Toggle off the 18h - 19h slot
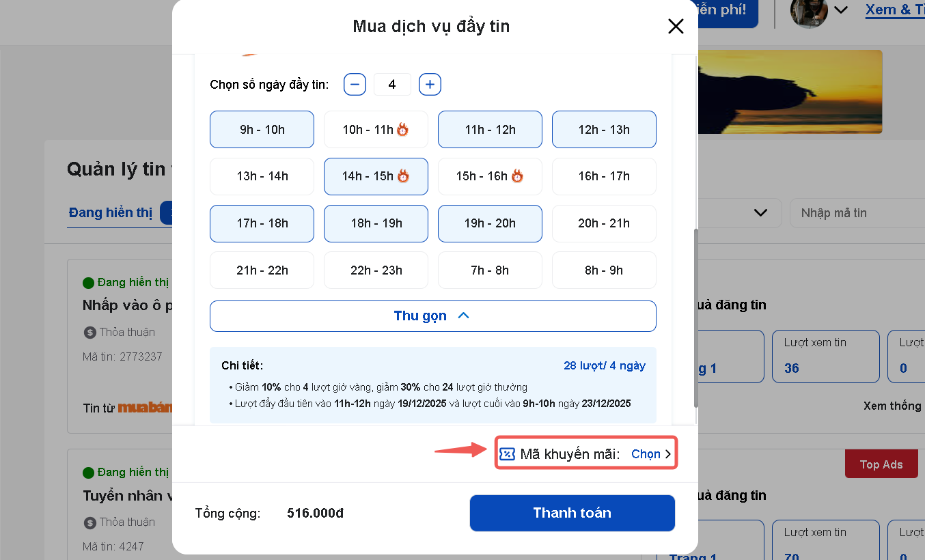The height and width of the screenshot is (560, 925). point(376,223)
